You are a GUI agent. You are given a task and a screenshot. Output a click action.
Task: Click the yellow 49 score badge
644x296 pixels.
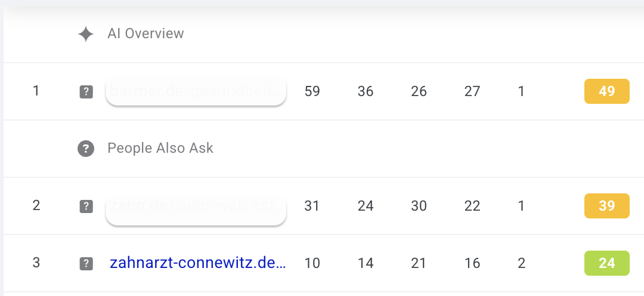pos(606,92)
